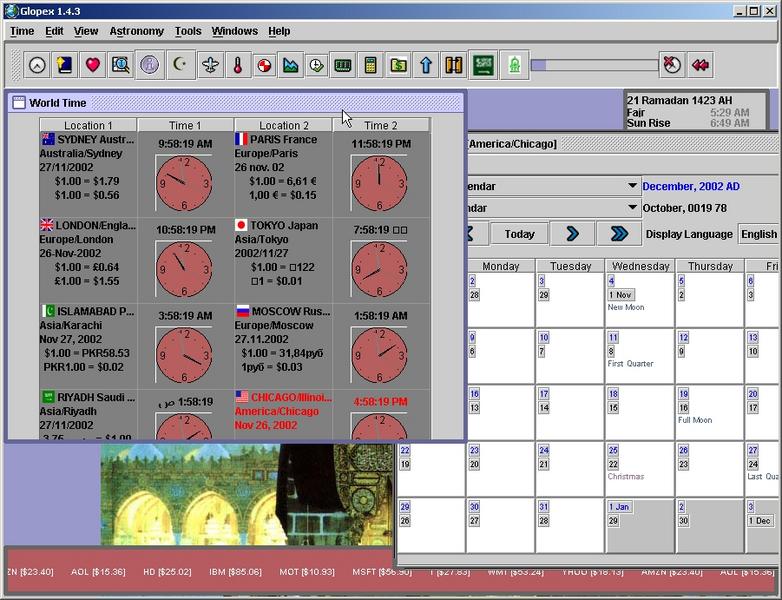Click the airplane toolbar icon
782x600 pixels.
pos(210,65)
